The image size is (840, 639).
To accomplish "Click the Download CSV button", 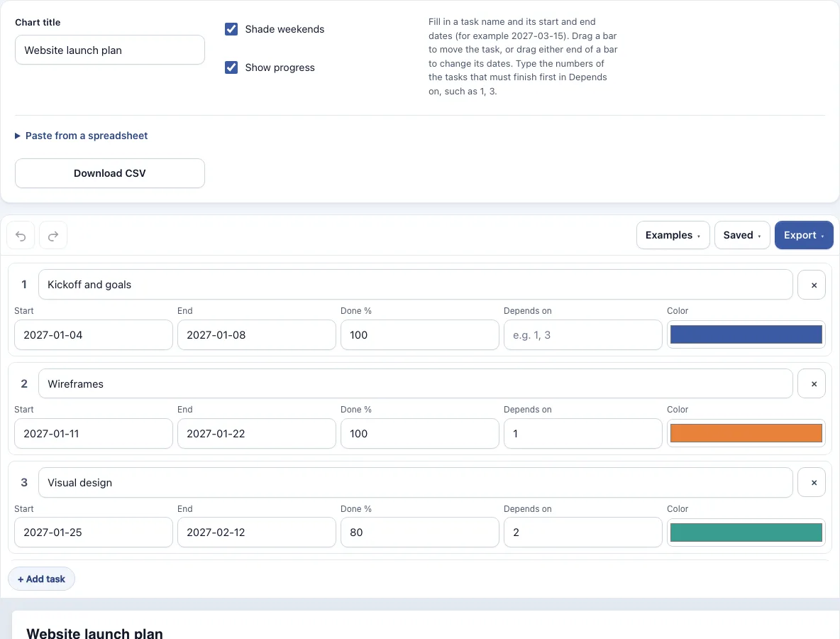I will [110, 173].
